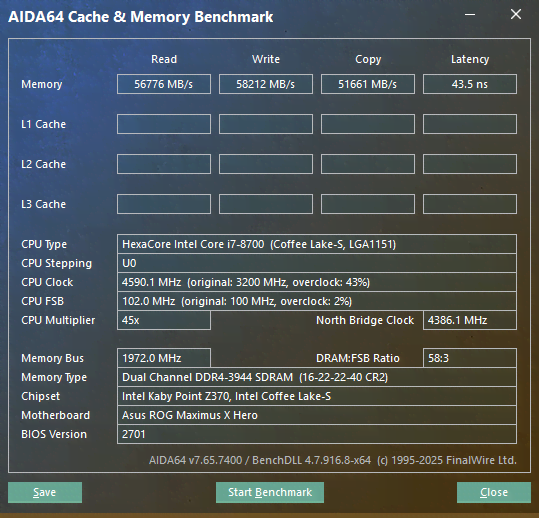Click the empty L3 Cache Write field
This screenshot has width=539, height=518.
[x=266, y=204]
